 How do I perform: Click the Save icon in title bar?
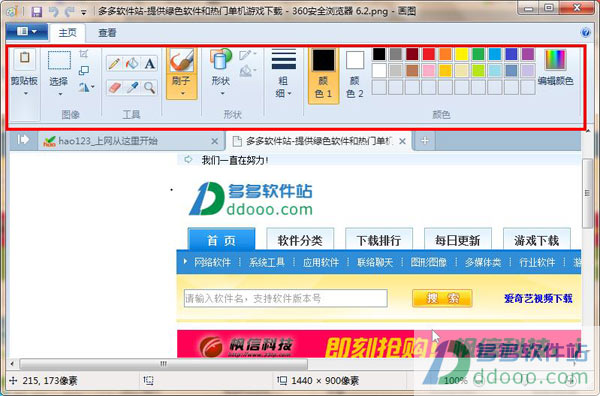click(36, 11)
